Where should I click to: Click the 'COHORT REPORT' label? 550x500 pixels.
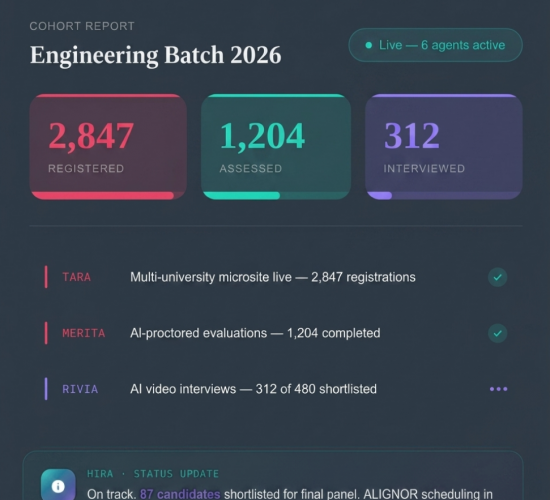click(x=82, y=26)
